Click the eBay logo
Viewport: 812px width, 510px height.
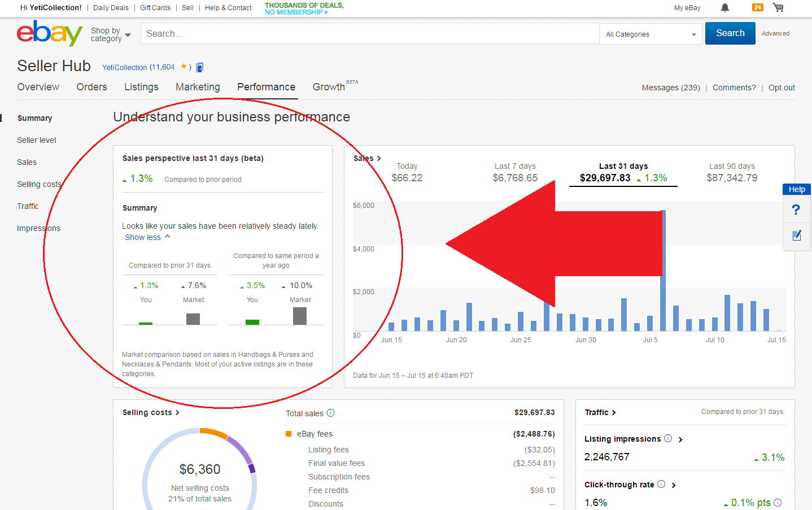coord(50,33)
